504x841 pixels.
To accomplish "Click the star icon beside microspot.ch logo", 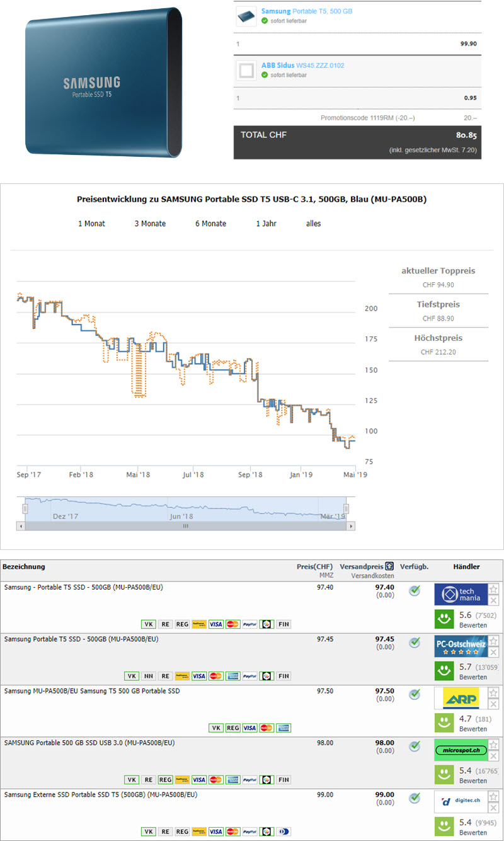I will 493,744.
